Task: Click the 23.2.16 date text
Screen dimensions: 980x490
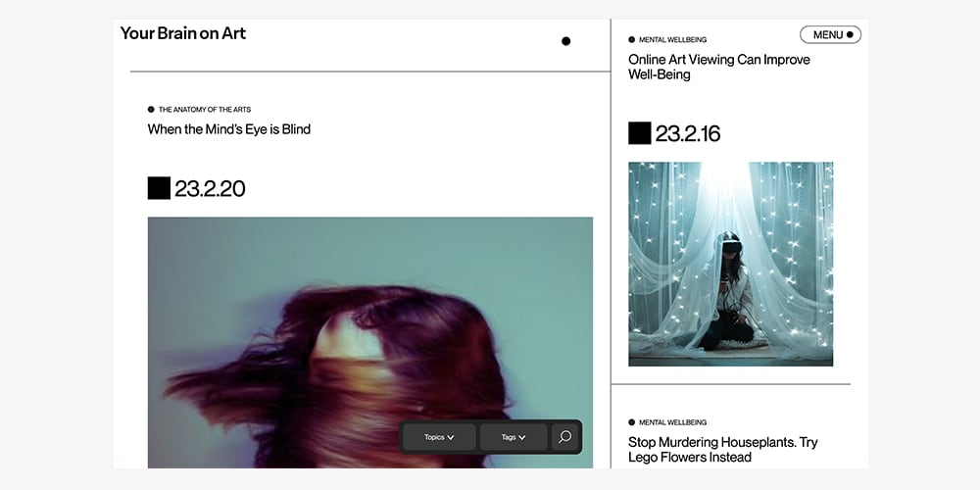Action: [x=688, y=133]
